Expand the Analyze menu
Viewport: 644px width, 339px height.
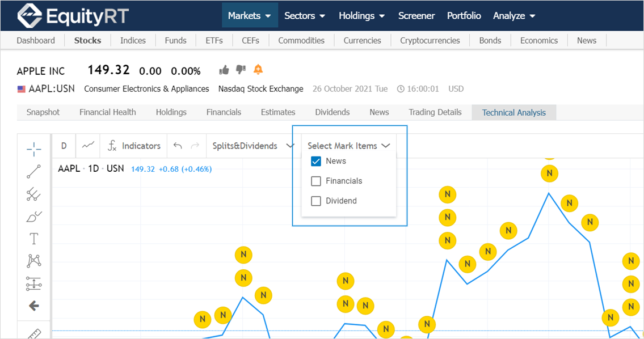click(x=514, y=16)
